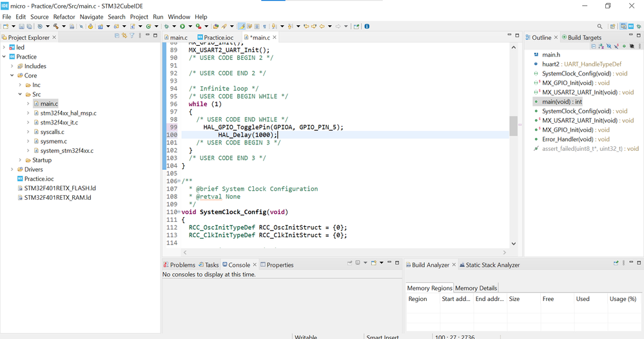Viewport: 644px width, 339px height.
Task: Click the Open Console icon in Console panel
Action: (374, 263)
